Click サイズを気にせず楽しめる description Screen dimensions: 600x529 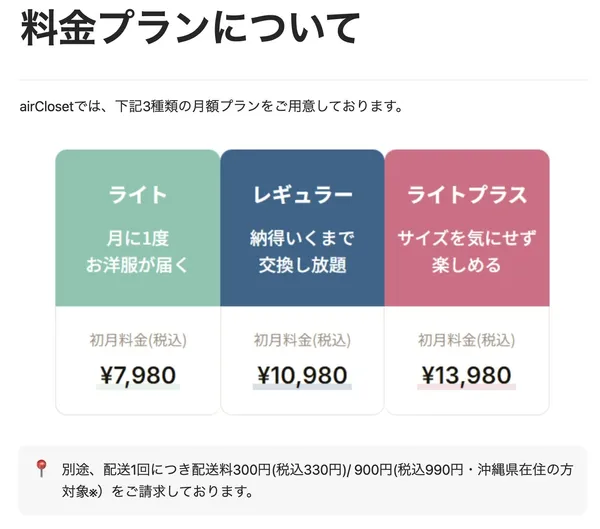point(467,251)
